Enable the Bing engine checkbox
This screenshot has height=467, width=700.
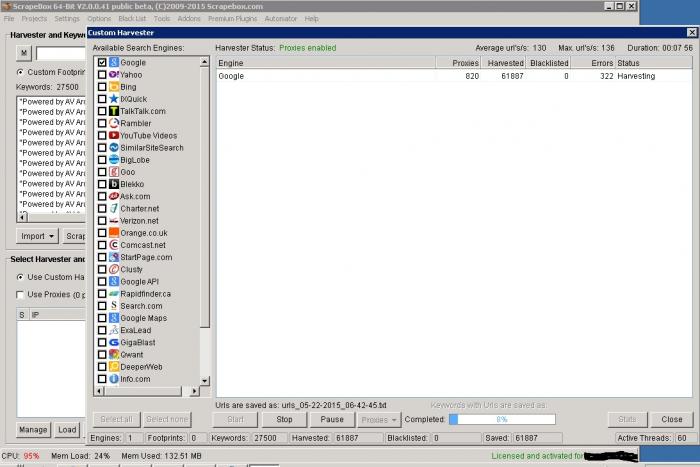pyautogui.click(x=102, y=87)
